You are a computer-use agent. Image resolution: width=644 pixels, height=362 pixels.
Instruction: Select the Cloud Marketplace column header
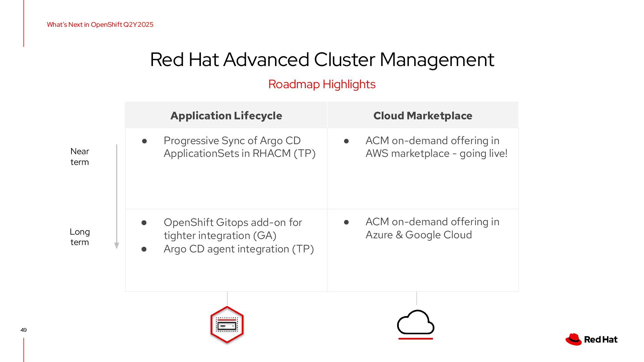click(423, 116)
